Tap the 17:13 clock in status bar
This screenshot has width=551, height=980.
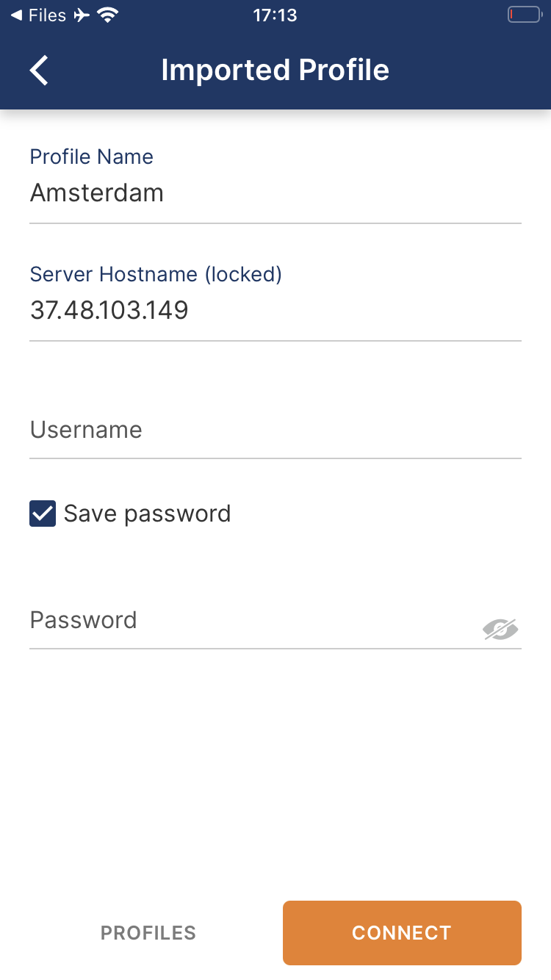coord(275,15)
